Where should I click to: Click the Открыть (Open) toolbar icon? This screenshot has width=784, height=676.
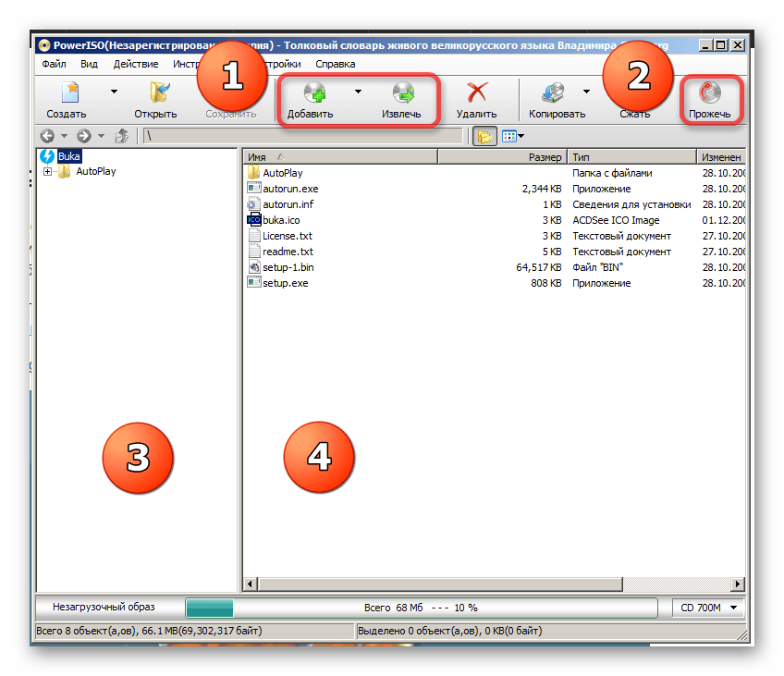tap(160, 93)
